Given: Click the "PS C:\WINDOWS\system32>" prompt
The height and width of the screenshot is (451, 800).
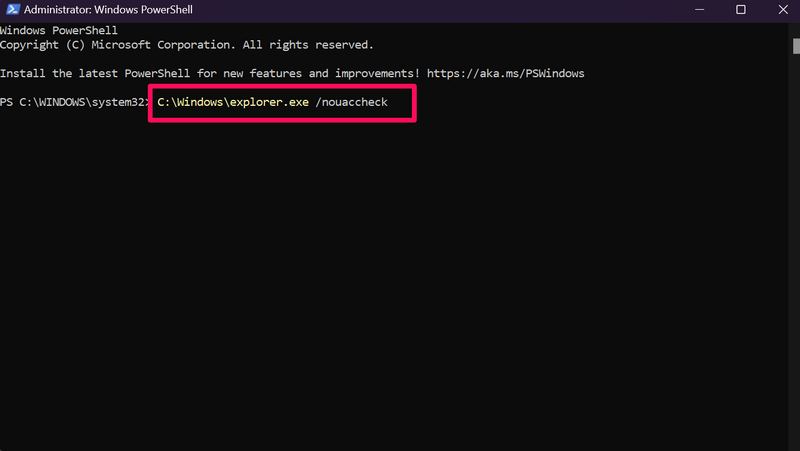Looking at the screenshot, I should coord(74,103).
